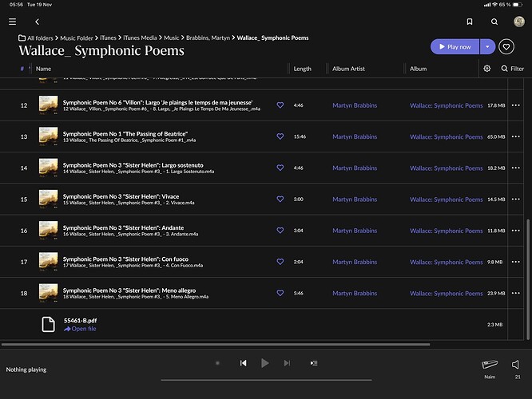Open the bookmarks icon
This screenshot has height=399, width=532.
click(x=470, y=22)
